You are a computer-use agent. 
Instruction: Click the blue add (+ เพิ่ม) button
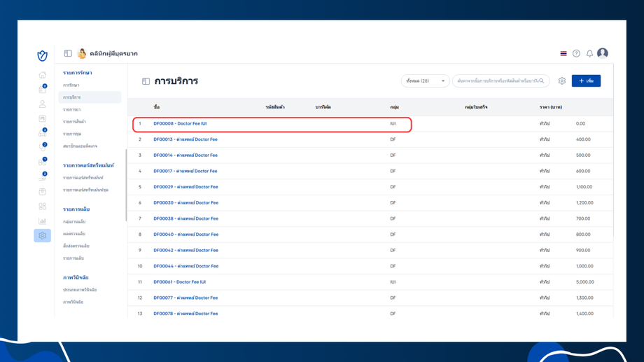coord(586,81)
